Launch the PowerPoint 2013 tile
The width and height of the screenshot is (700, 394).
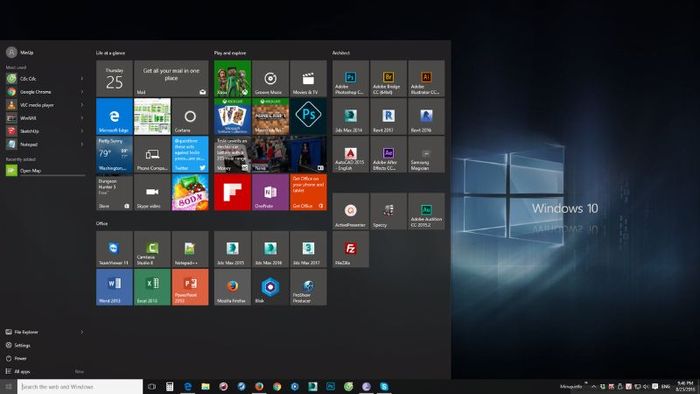(190, 287)
